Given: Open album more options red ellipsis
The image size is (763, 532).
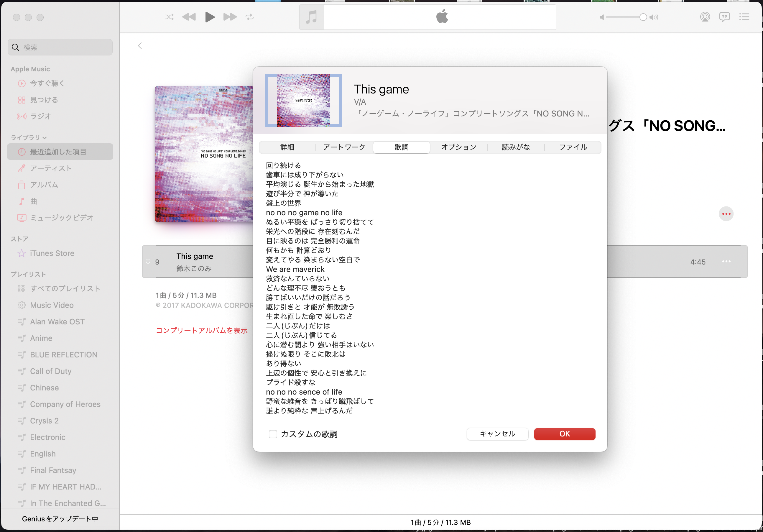Looking at the screenshot, I should pos(726,214).
